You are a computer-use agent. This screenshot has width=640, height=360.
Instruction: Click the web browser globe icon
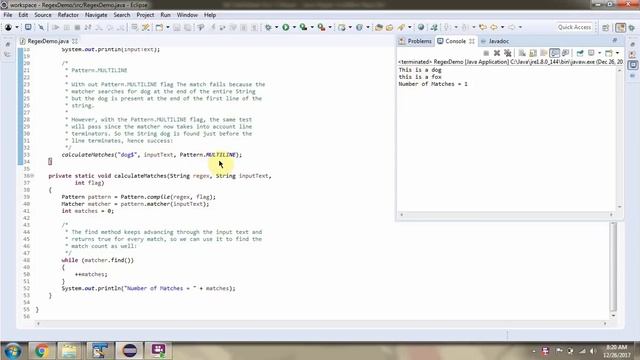(421, 27)
